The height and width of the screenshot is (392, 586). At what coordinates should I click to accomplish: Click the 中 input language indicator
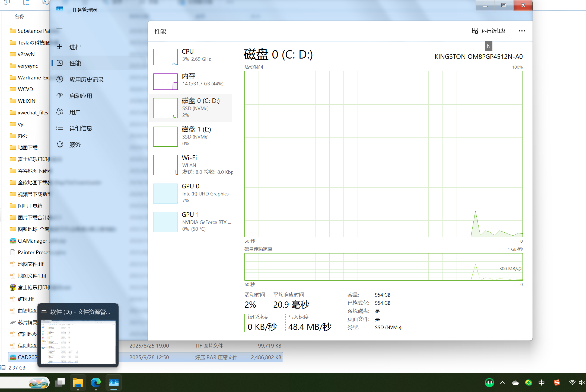click(x=542, y=383)
